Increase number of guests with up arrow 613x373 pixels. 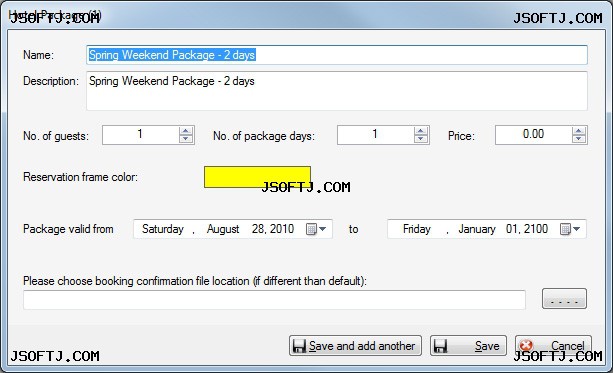coord(186,131)
